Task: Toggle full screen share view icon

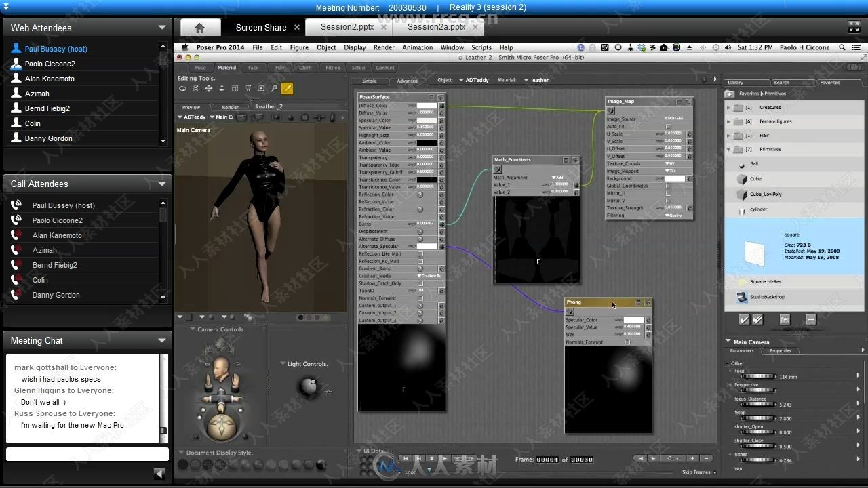Action: pos(854,27)
